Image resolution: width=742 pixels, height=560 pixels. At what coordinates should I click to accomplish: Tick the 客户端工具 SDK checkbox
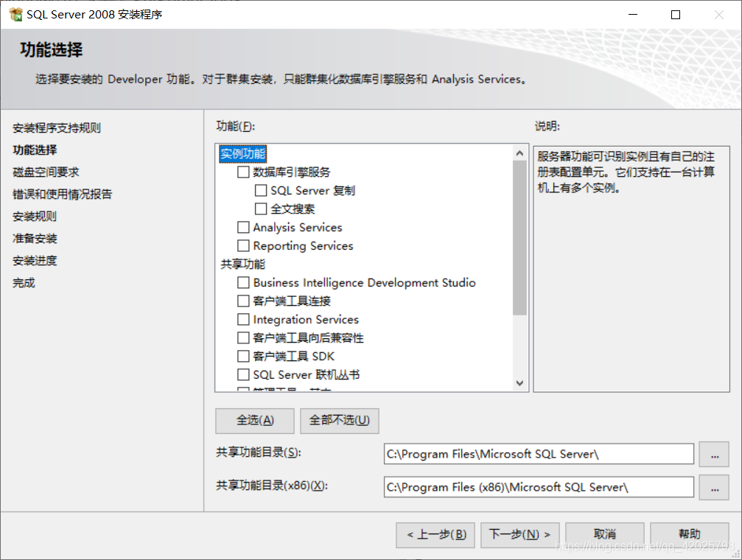pyautogui.click(x=243, y=357)
